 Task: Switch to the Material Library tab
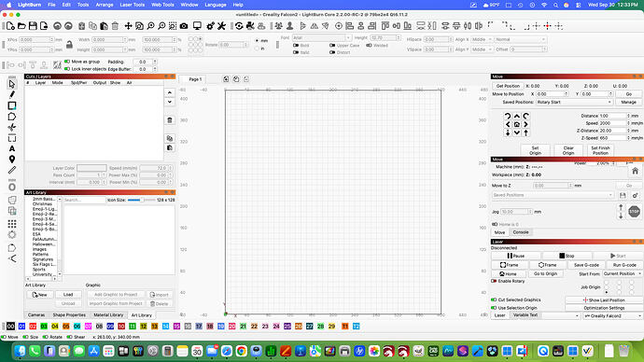tap(108, 314)
